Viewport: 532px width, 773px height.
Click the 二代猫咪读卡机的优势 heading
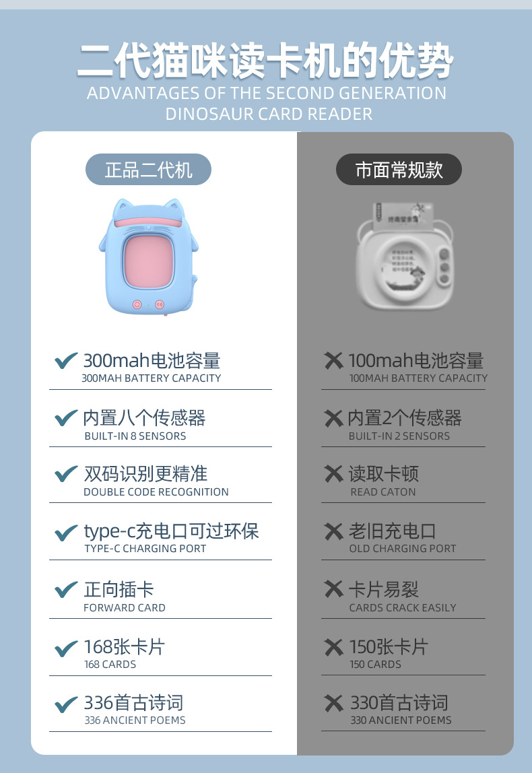coord(265,61)
